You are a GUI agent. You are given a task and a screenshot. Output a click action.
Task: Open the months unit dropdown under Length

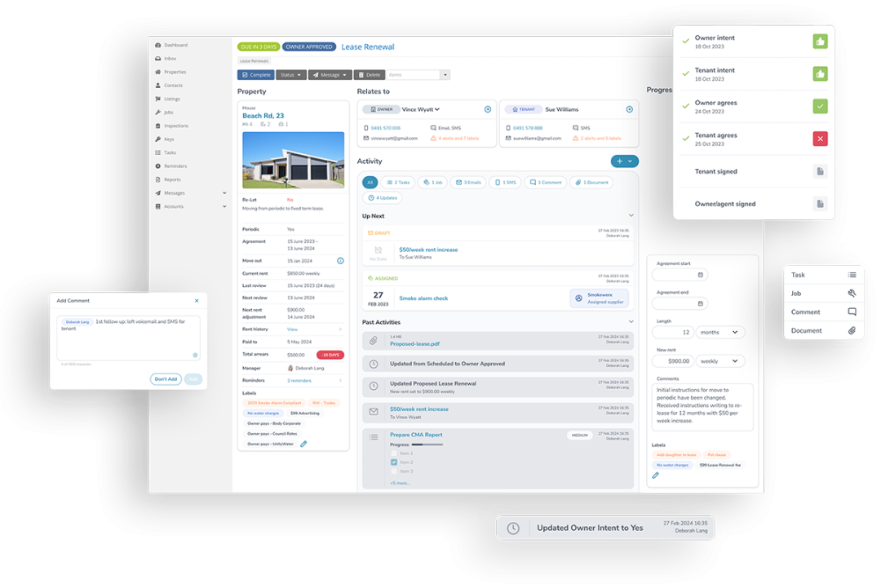coord(720,332)
